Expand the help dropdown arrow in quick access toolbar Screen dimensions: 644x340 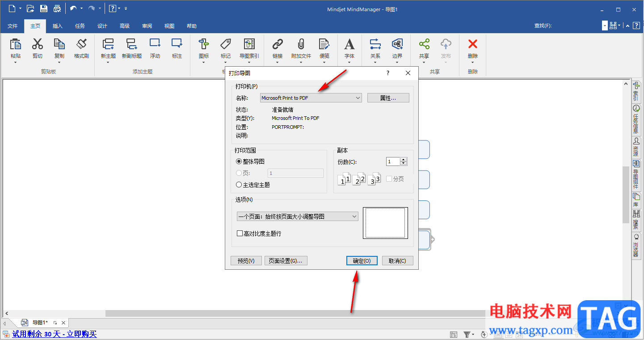pos(119,8)
